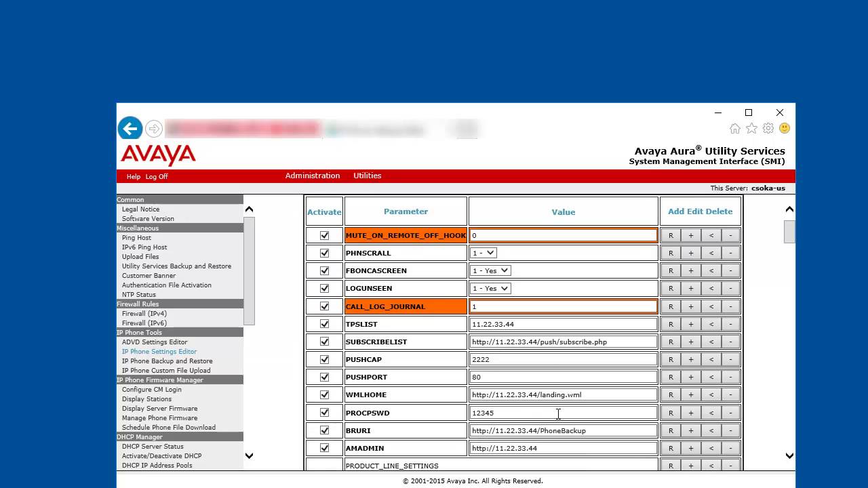
Task: Open Manage Phone Firmware page
Action: pyautogui.click(x=159, y=418)
